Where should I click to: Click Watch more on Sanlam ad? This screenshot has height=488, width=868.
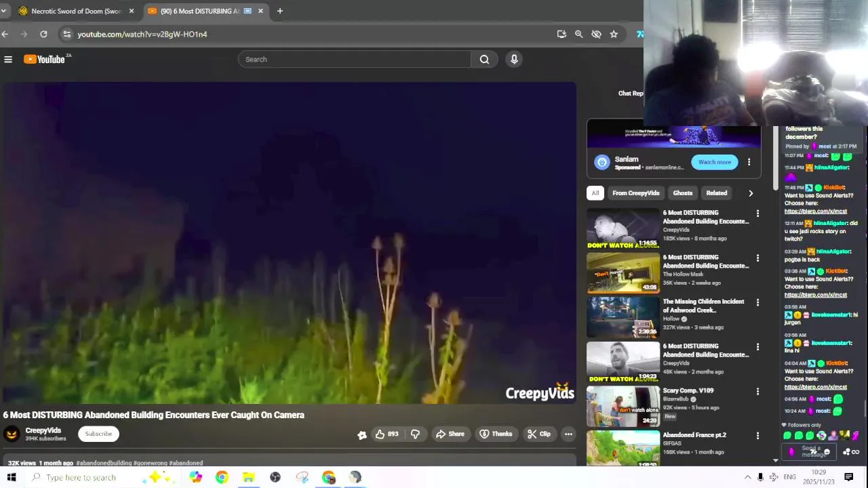tap(715, 162)
